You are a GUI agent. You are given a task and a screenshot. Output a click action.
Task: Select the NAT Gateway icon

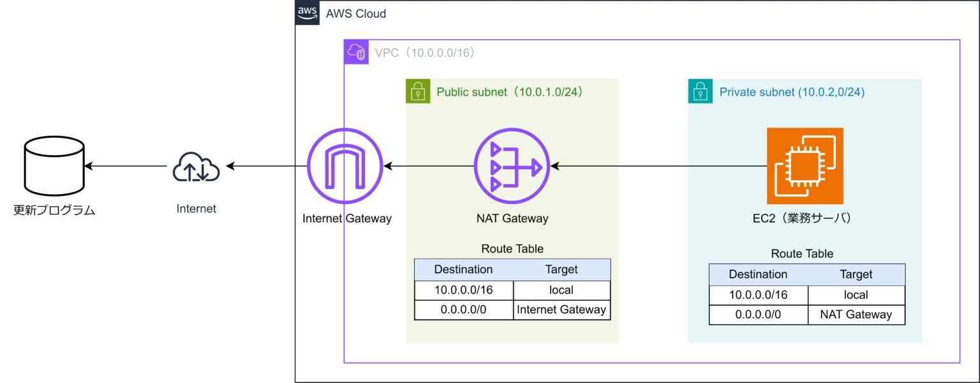pyautogui.click(x=512, y=167)
